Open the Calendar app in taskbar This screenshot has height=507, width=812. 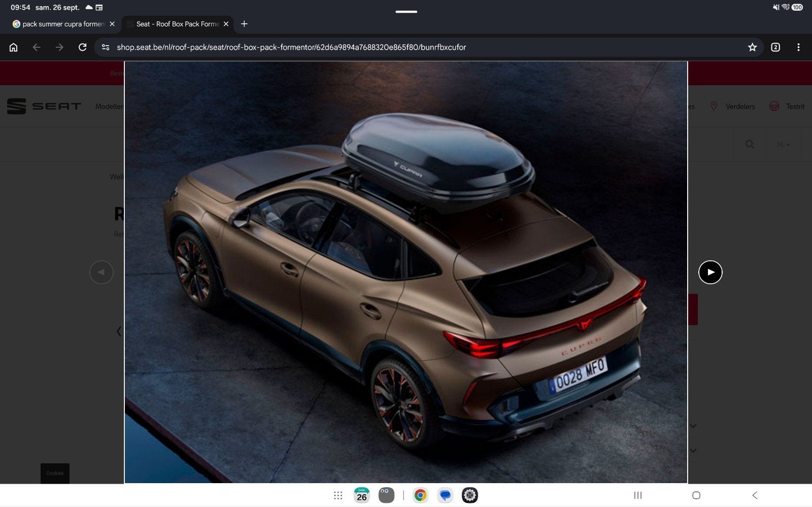[362, 495]
